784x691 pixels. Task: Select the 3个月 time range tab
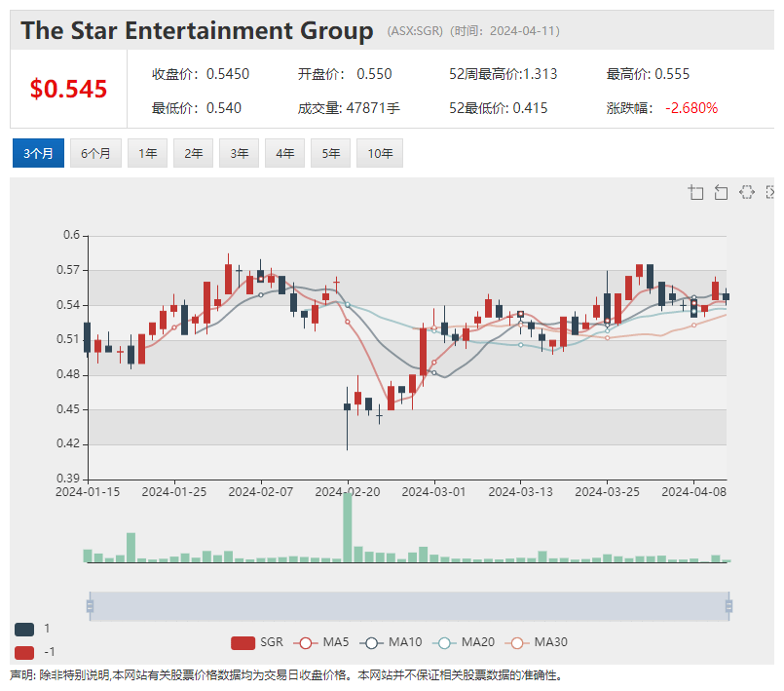(x=39, y=153)
